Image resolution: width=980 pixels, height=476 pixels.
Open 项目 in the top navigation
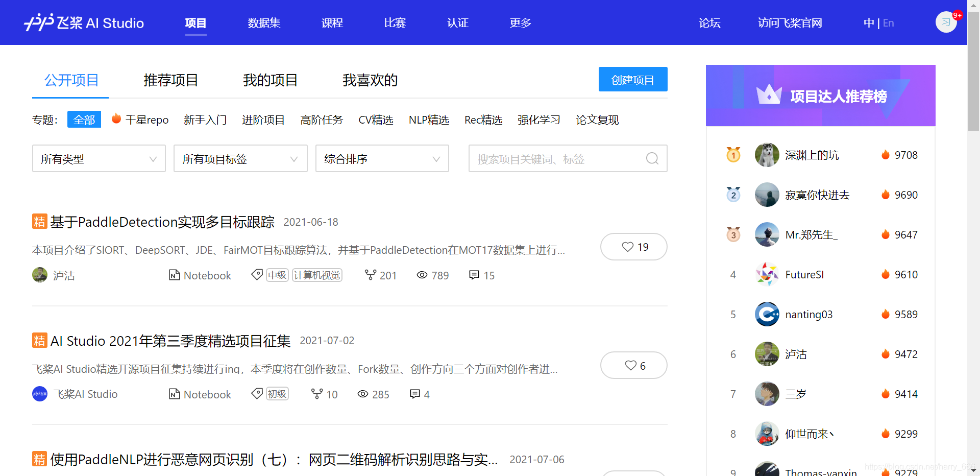[x=195, y=22]
